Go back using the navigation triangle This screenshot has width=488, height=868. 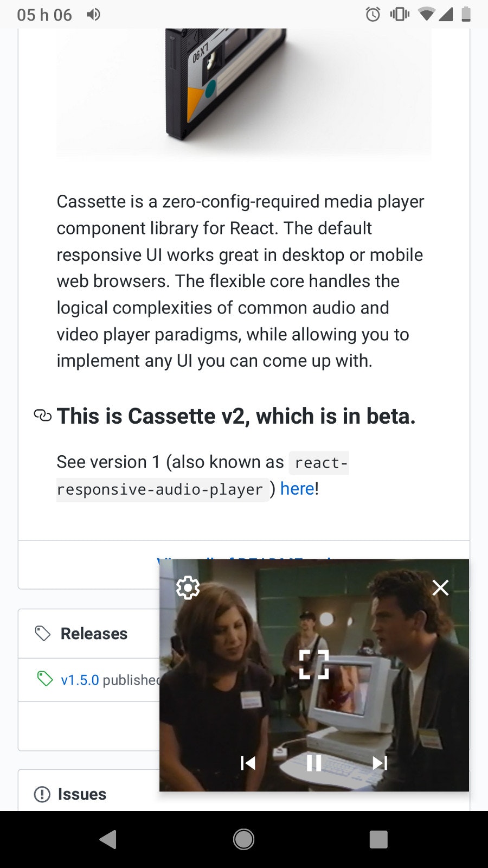coord(108,839)
